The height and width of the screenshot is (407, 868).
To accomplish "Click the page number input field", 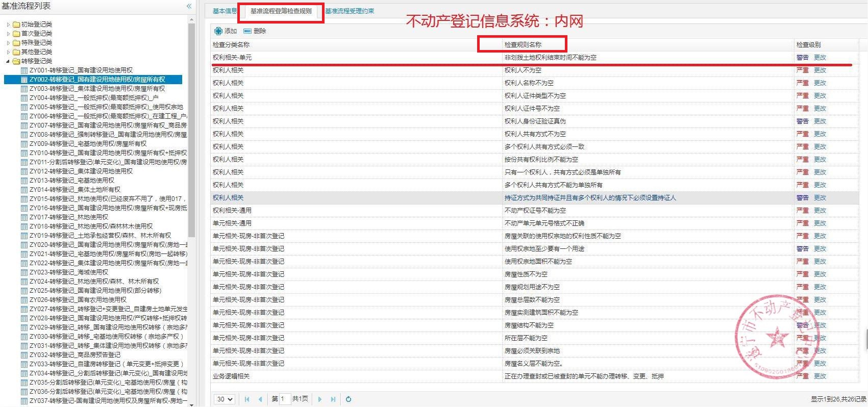I will (x=284, y=399).
